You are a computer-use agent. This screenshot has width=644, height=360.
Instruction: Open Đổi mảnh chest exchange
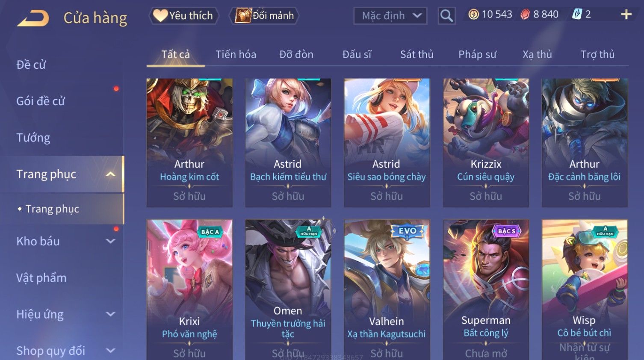[264, 16]
